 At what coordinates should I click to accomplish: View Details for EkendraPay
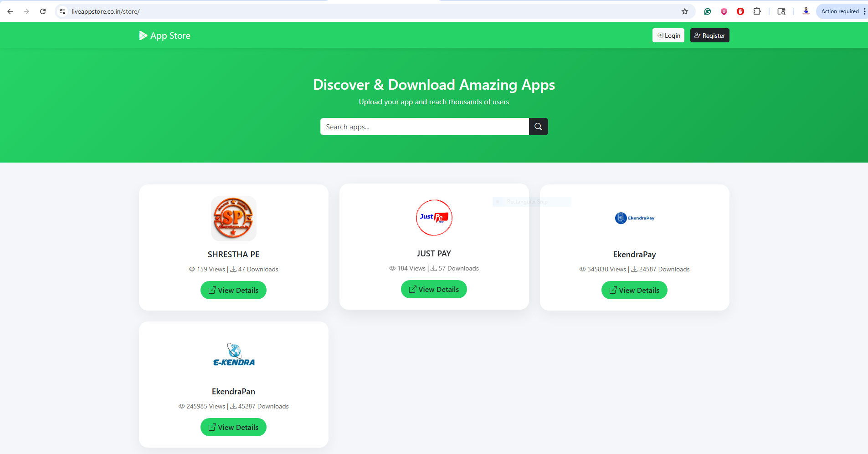pos(634,290)
